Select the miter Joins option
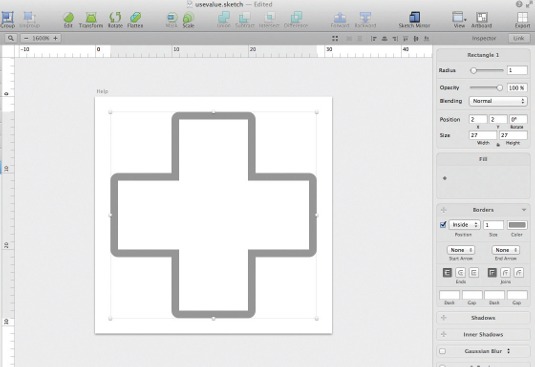 [492, 272]
